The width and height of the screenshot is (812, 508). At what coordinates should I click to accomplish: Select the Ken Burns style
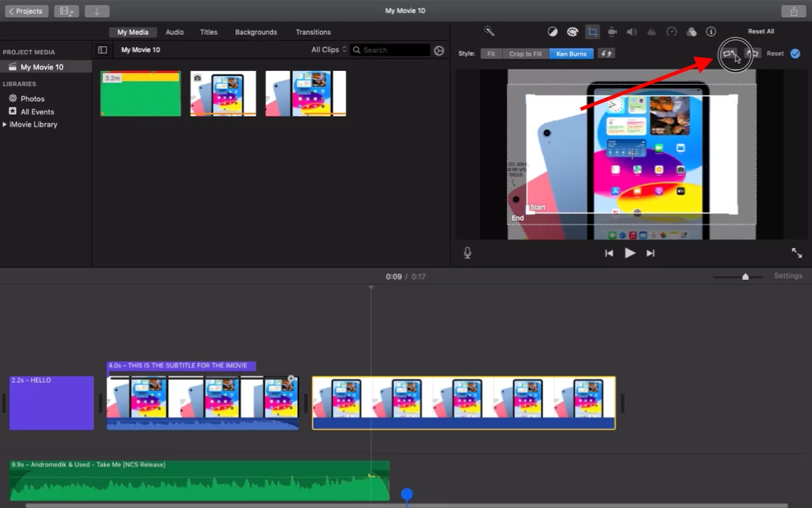pyautogui.click(x=572, y=54)
